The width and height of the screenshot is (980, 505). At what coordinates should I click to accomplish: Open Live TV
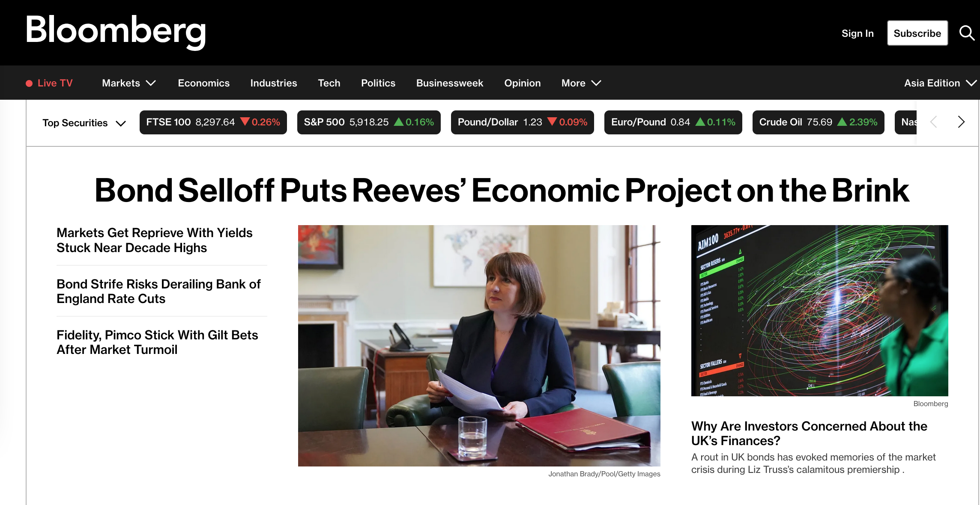[49, 83]
